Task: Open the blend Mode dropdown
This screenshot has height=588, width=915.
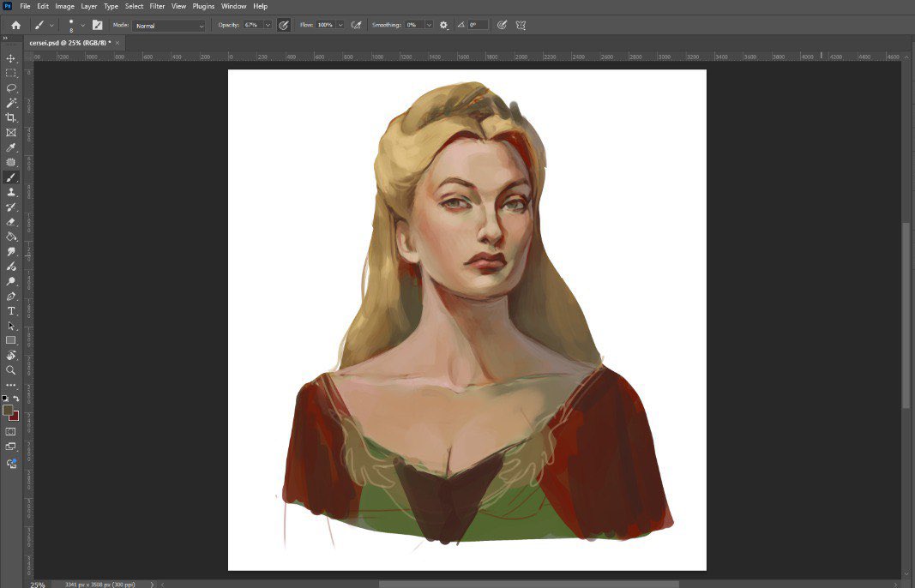Action: click(168, 25)
